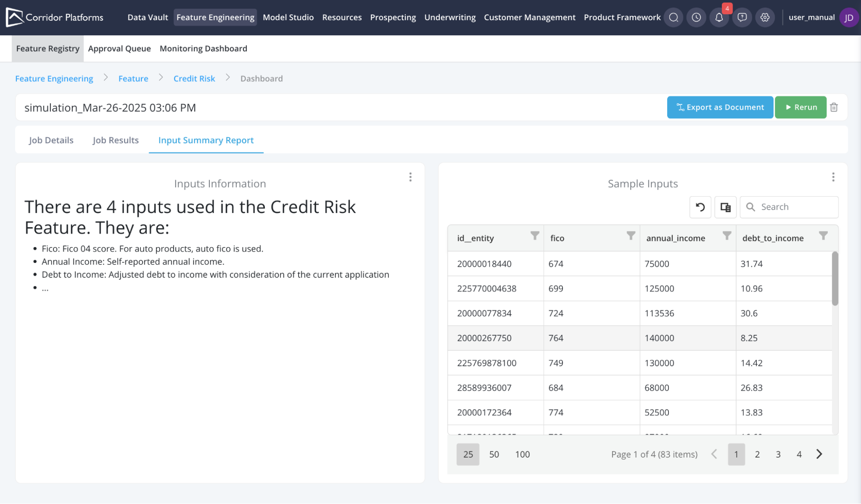Image resolution: width=861 pixels, height=504 pixels.
Task: Follow Feature Engineering breadcrumb link
Action: pyautogui.click(x=54, y=78)
